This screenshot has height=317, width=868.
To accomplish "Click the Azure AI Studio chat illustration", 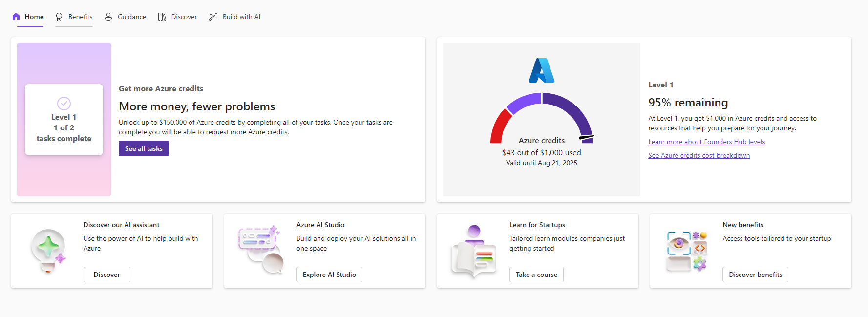I will pos(261,250).
